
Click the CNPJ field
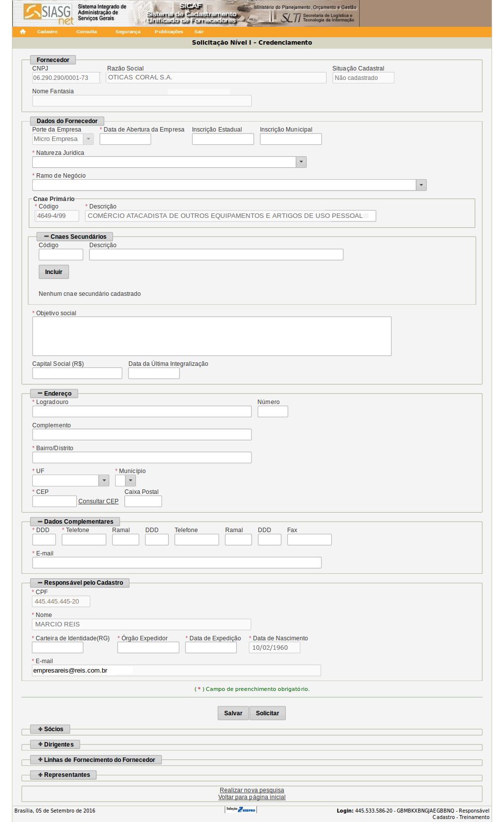(x=66, y=78)
